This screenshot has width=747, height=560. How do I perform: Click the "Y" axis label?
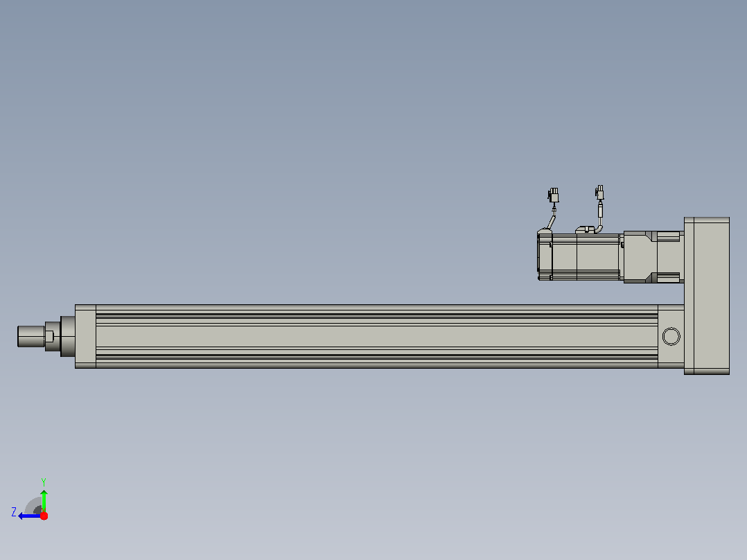(44, 482)
